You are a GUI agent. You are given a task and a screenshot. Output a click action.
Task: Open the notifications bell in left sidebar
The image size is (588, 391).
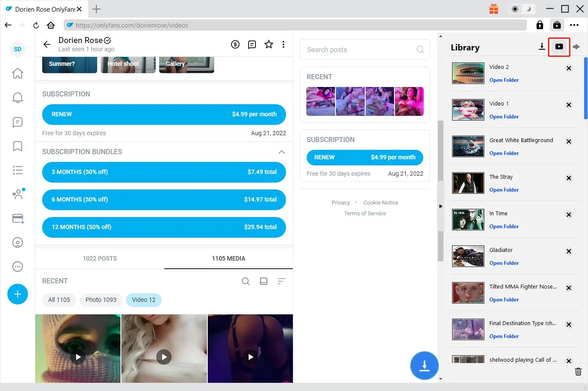coord(18,98)
